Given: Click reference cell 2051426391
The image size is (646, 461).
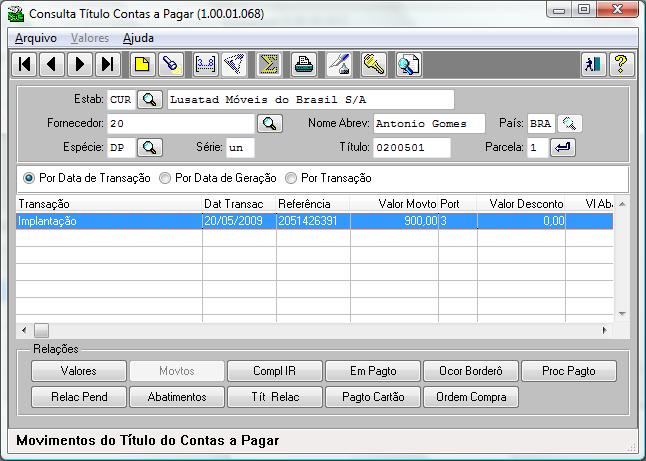Looking at the screenshot, I should [313, 221].
